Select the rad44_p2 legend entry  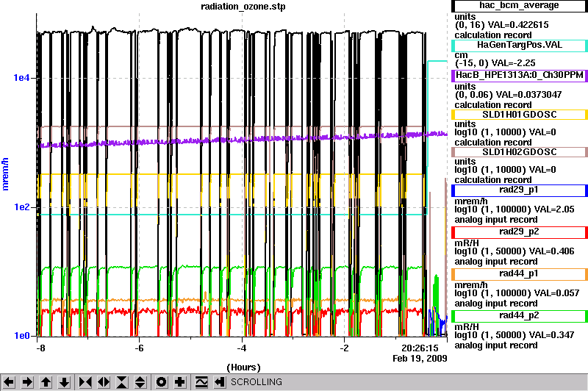[519, 316]
